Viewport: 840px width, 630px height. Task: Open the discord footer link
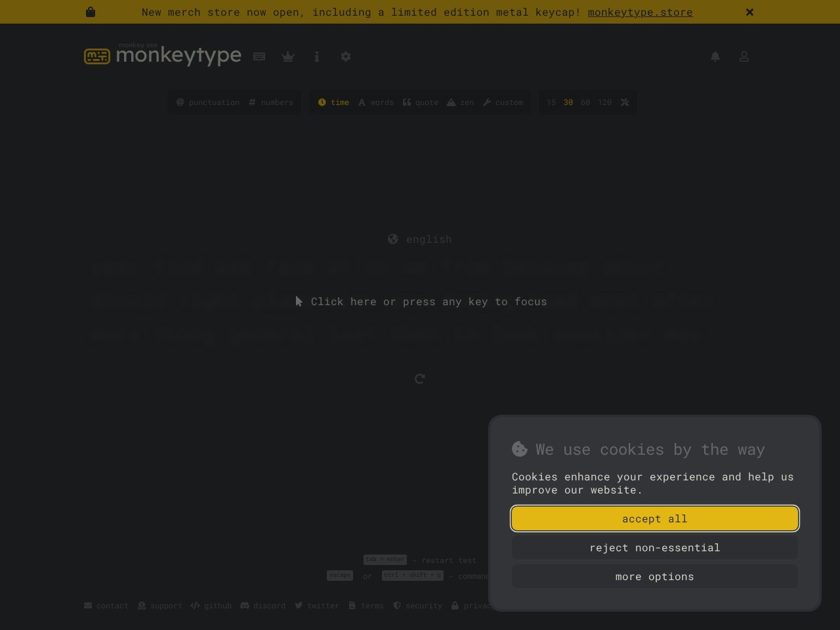coord(263,606)
